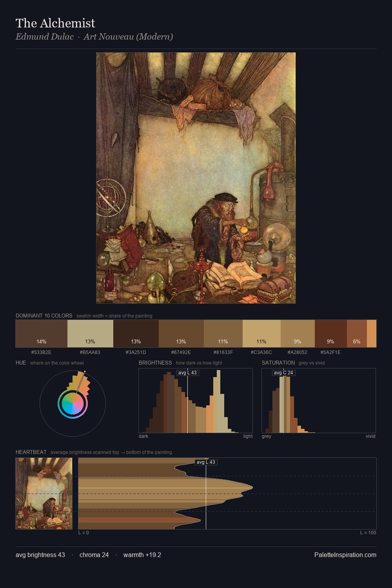
Task: Click the 'where on the color wheel' caption
Action: tap(57, 363)
